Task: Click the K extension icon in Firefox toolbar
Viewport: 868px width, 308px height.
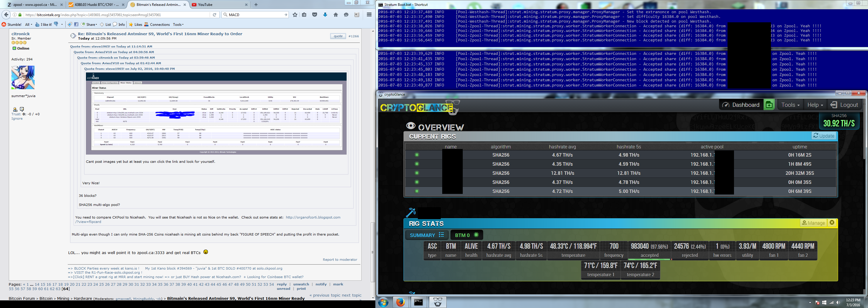Action: 357,15
